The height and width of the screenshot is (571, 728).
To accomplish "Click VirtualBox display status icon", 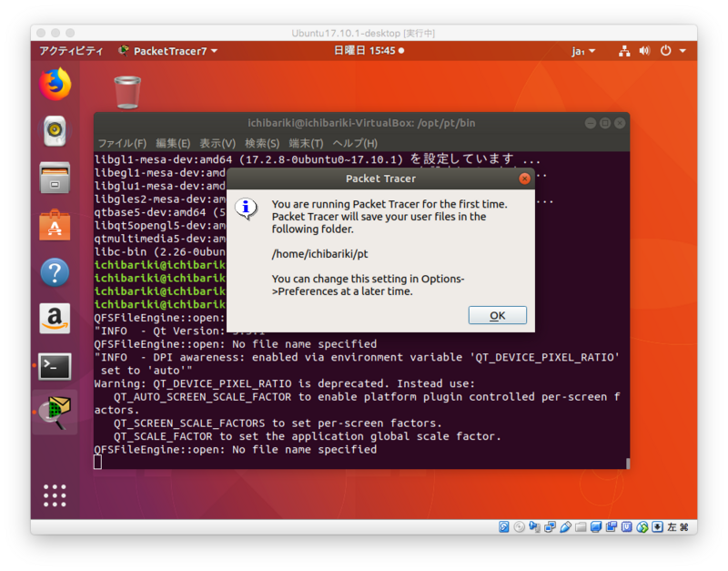I will (596, 527).
